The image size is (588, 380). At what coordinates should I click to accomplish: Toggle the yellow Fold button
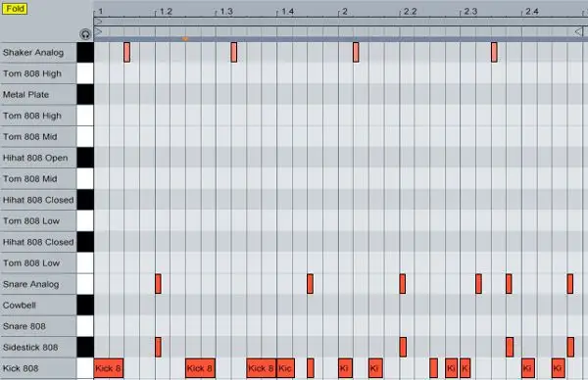tap(15, 9)
